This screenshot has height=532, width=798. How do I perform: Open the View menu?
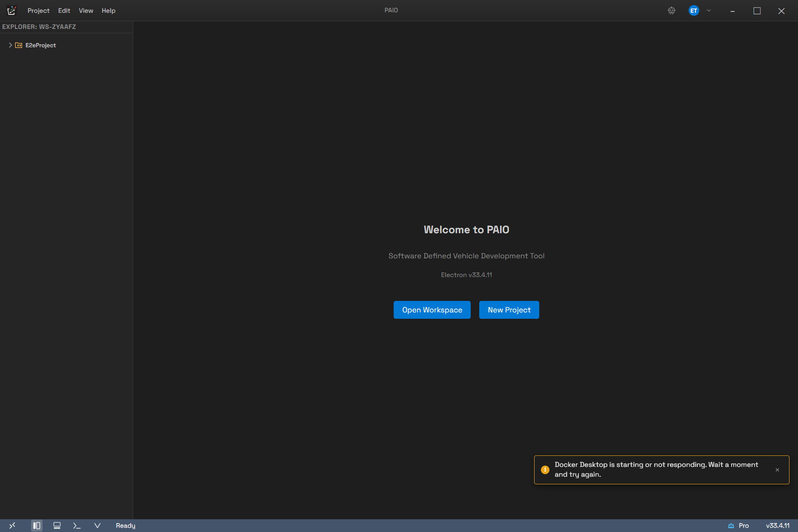coord(86,11)
